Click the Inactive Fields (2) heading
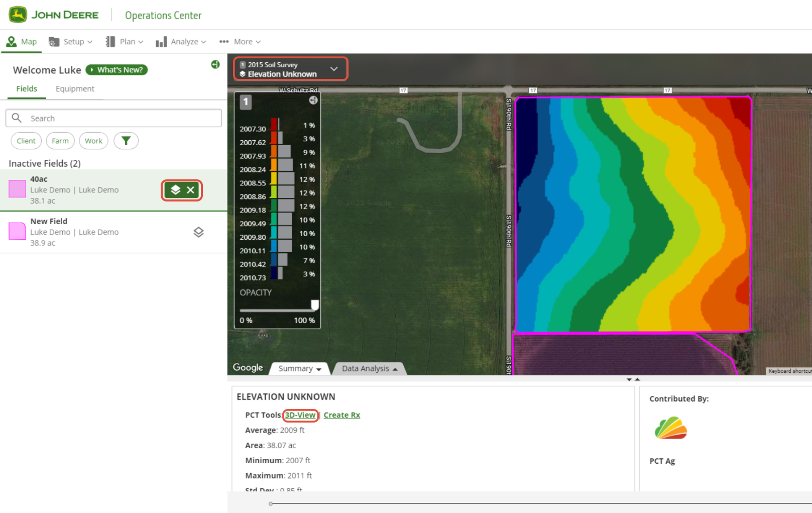The image size is (812, 513). [x=45, y=163]
